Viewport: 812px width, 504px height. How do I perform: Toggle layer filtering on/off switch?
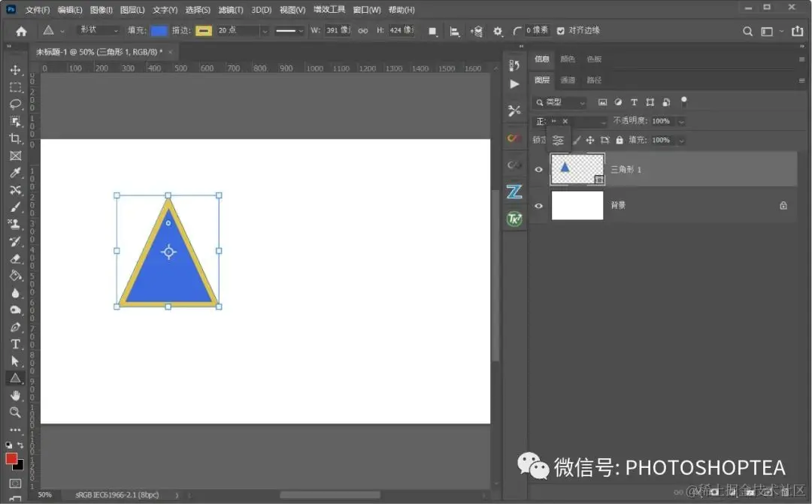coord(683,101)
